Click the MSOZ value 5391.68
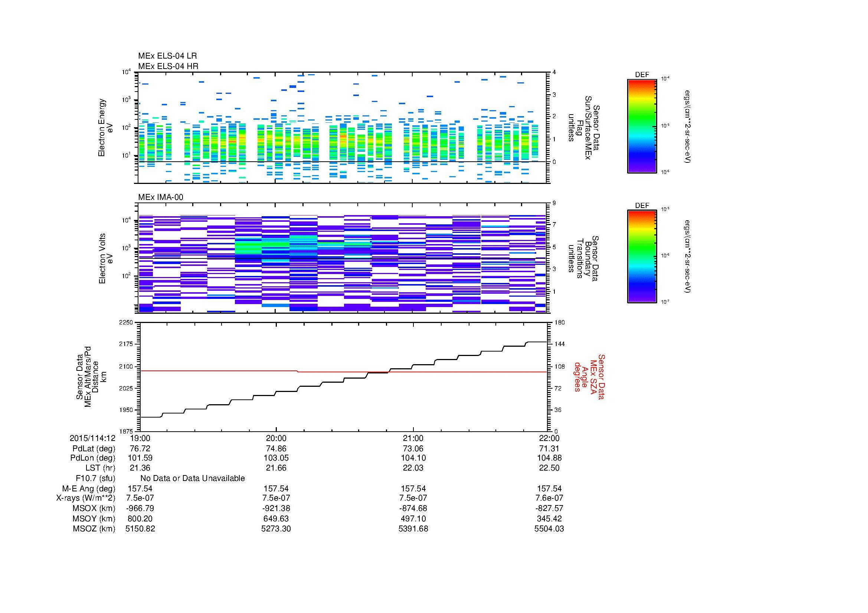This screenshot has width=868, height=613. 413,529
